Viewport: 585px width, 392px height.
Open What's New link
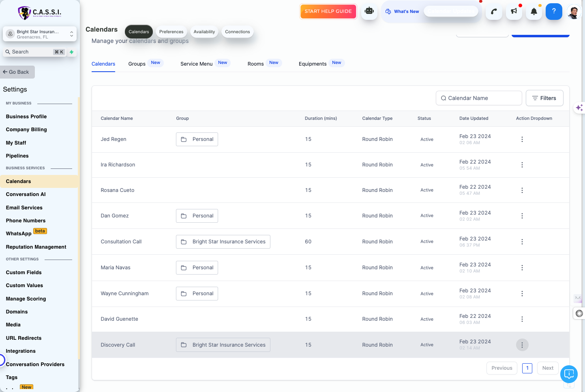point(402,11)
